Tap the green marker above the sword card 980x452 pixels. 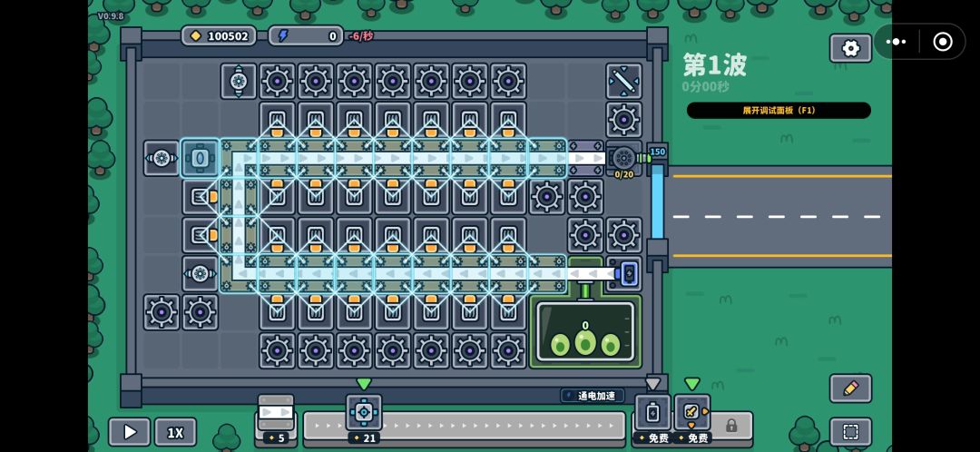click(x=691, y=384)
